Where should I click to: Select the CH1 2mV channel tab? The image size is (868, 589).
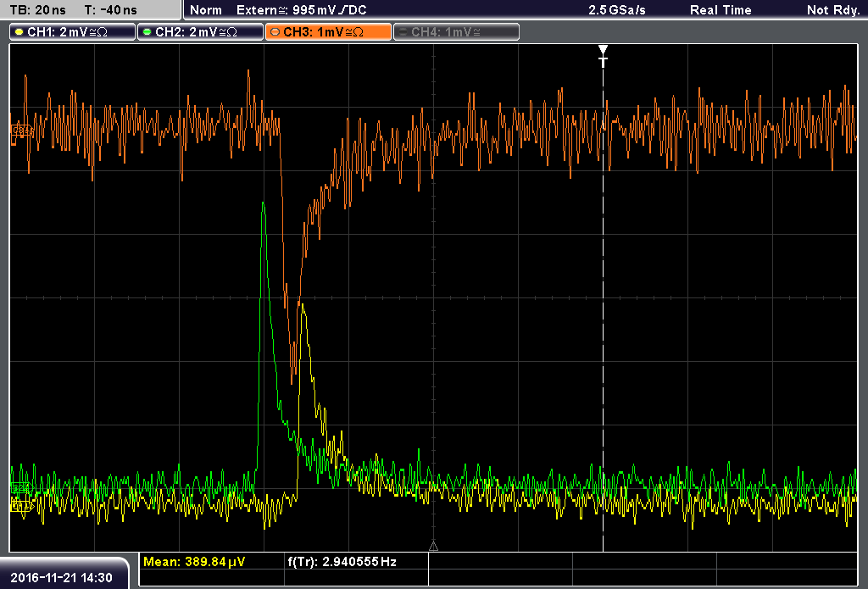[x=73, y=31]
